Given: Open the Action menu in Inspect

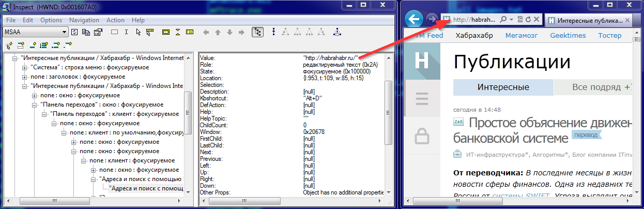Looking at the screenshot, I should [115, 20].
